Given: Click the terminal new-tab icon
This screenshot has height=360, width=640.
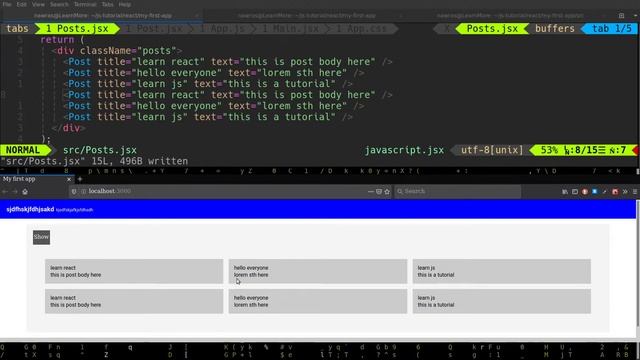Looking at the screenshot, I should [621, 16].
